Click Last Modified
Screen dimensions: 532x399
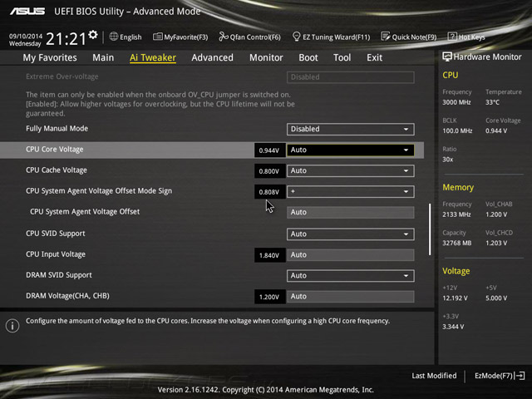[x=434, y=376]
